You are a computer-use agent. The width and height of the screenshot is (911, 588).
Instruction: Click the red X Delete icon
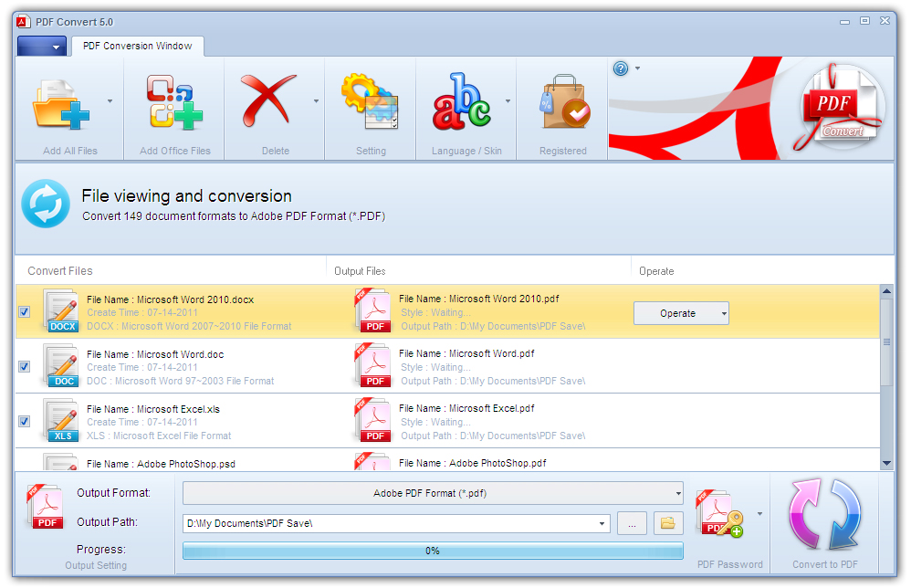[267, 100]
